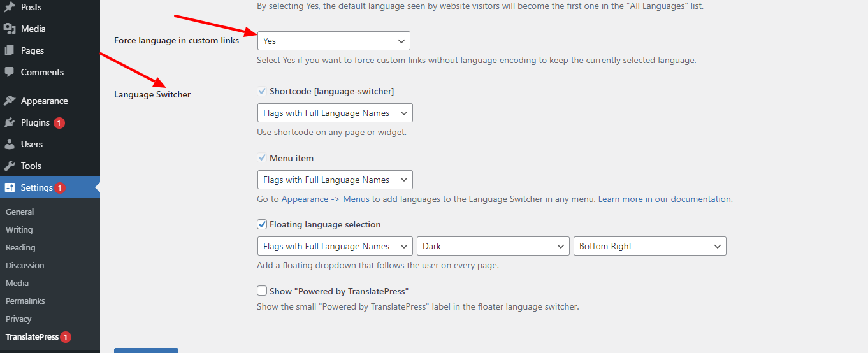Select the Appearance brush icon
Viewport: 868px width, 353px height.
point(10,101)
